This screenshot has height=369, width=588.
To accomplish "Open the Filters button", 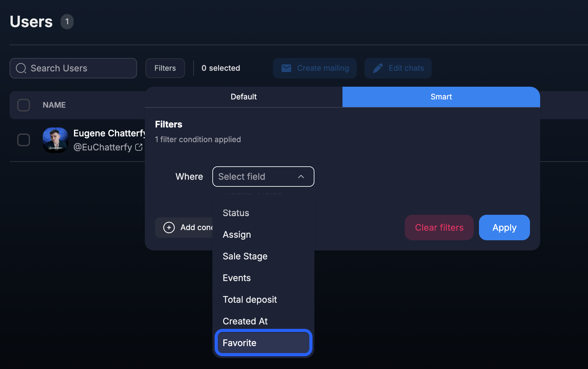I will click(x=165, y=68).
